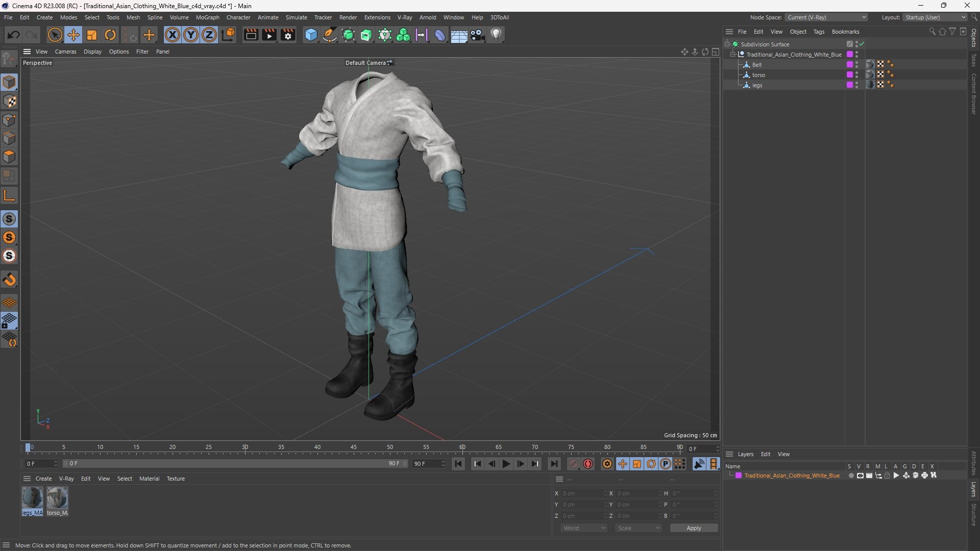Select the legs object in the tree
The image size is (980, 551).
coord(757,85)
